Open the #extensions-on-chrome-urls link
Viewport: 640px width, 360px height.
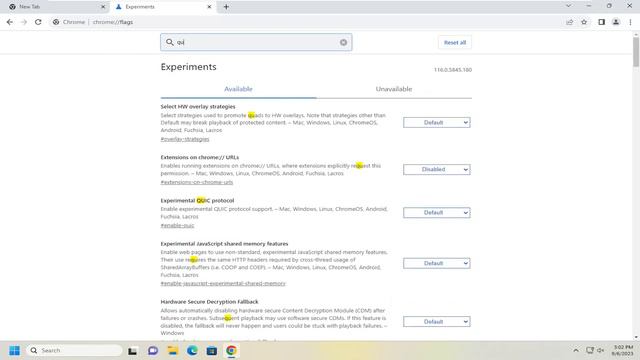tap(197, 182)
